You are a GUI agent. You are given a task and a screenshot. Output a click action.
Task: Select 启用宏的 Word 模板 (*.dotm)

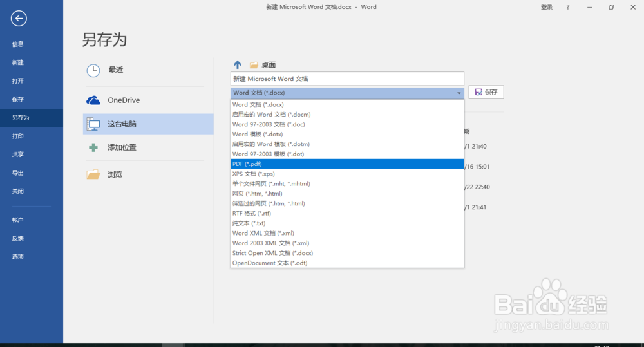point(348,144)
